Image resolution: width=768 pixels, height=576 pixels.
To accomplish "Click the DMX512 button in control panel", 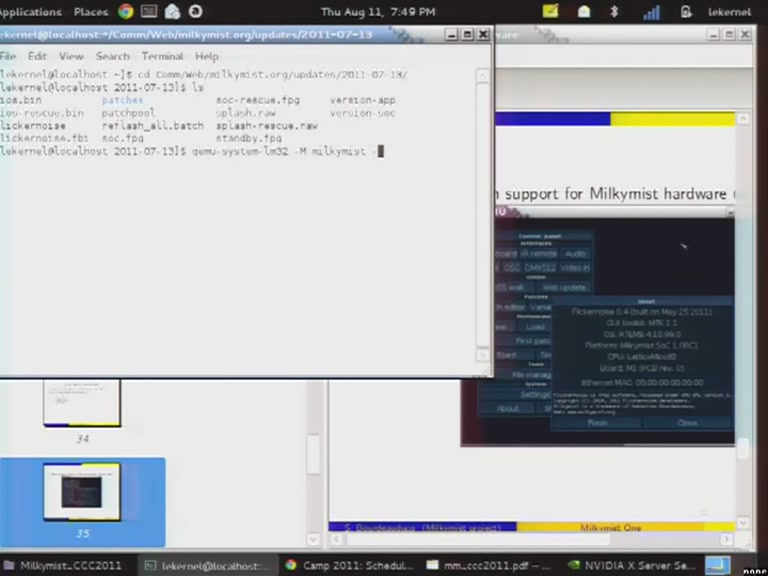I will (540, 268).
